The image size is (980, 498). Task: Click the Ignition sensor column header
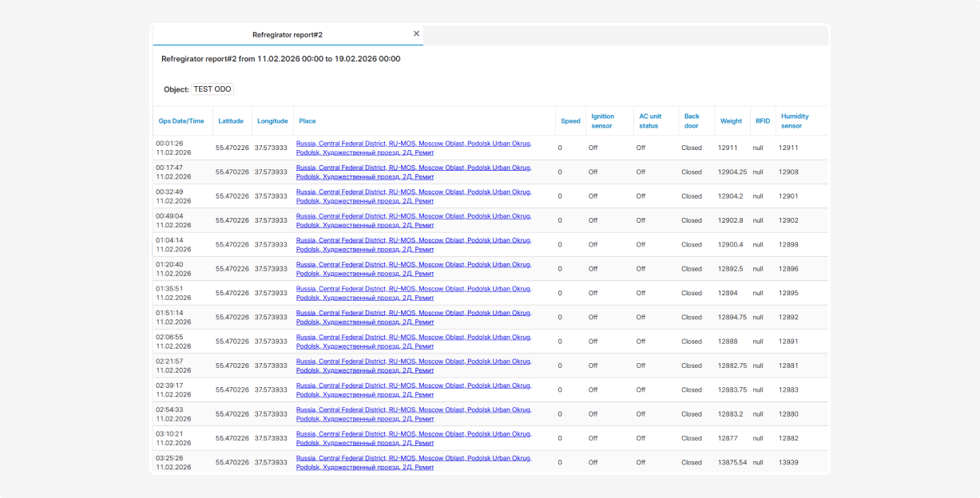coord(603,121)
